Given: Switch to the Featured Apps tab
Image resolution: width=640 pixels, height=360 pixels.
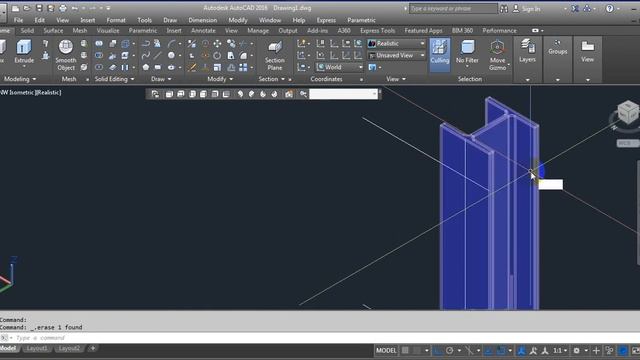Looking at the screenshot, I should pyautogui.click(x=423, y=31).
